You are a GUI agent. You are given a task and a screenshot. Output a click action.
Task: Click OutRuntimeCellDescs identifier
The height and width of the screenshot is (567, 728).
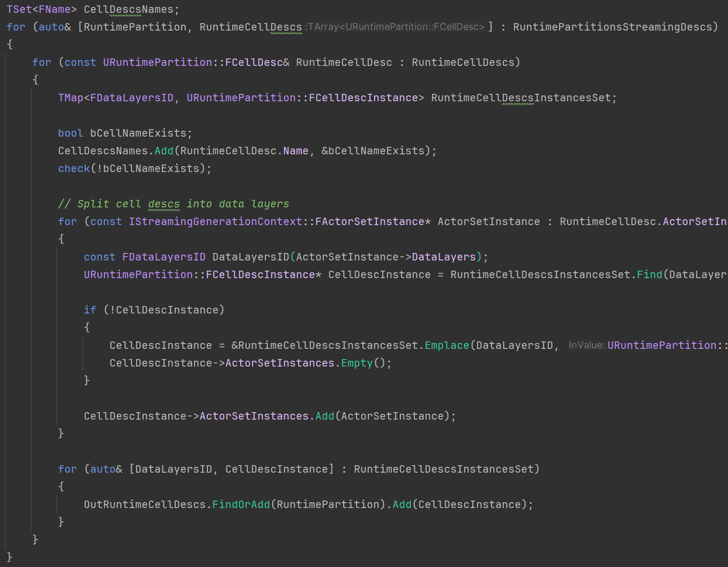(x=145, y=504)
